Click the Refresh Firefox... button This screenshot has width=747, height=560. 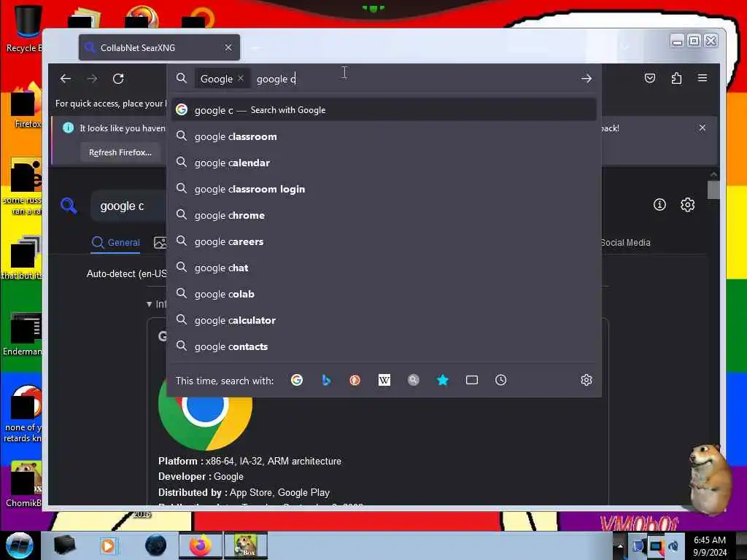(120, 152)
